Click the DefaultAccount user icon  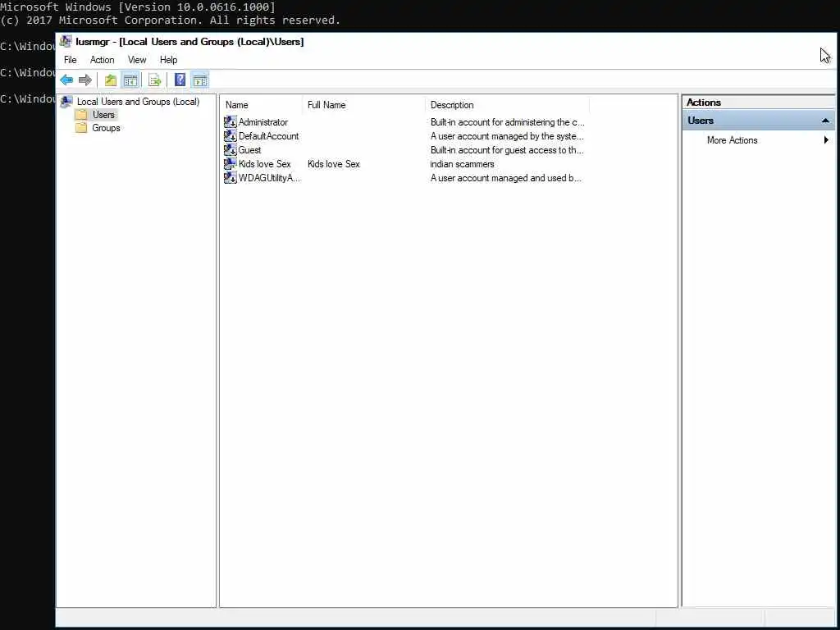click(231, 136)
